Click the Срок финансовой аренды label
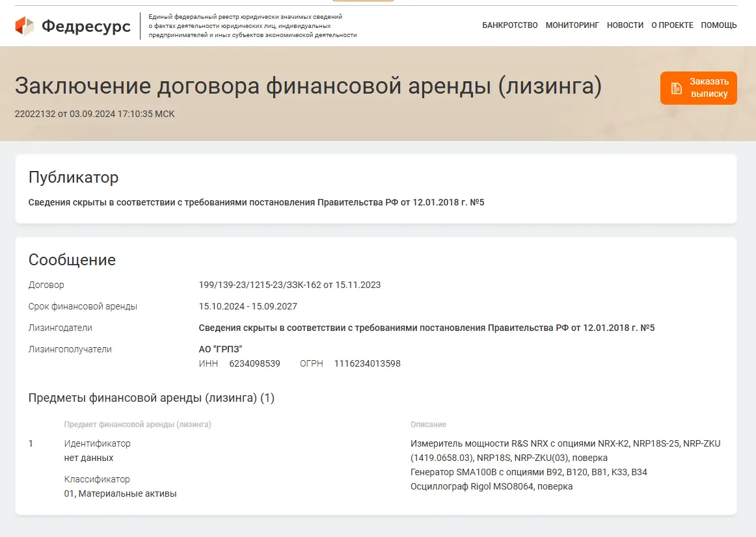This screenshot has width=756, height=537. click(83, 306)
